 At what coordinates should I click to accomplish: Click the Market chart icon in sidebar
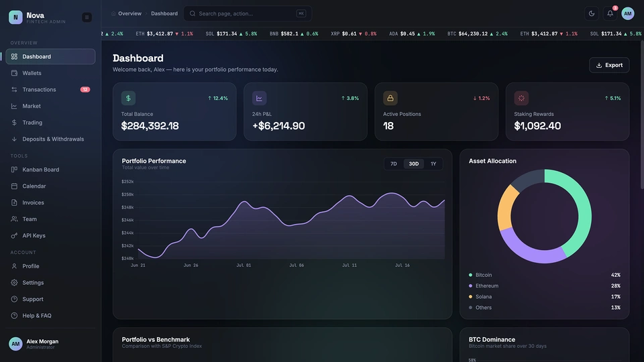tap(14, 106)
